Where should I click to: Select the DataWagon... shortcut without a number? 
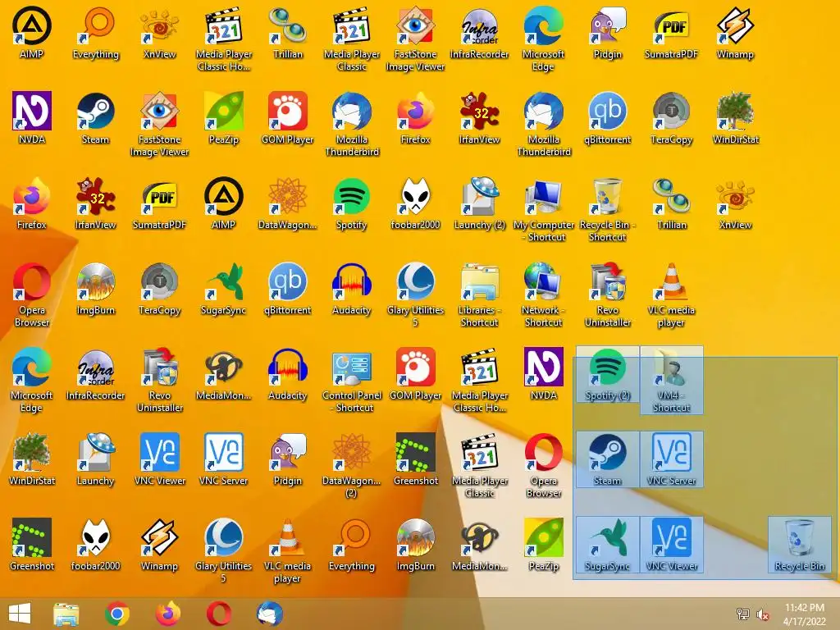pyautogui.click(x=288, y=205)
